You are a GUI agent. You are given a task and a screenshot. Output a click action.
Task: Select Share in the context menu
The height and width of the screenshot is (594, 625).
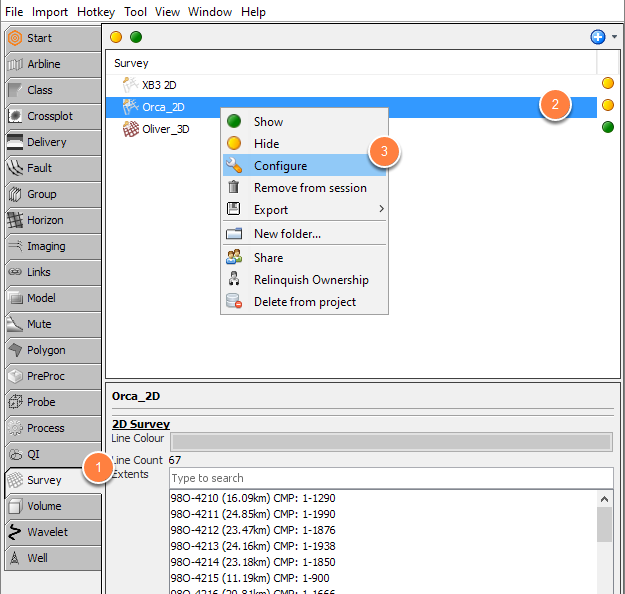tap(304, 258)
